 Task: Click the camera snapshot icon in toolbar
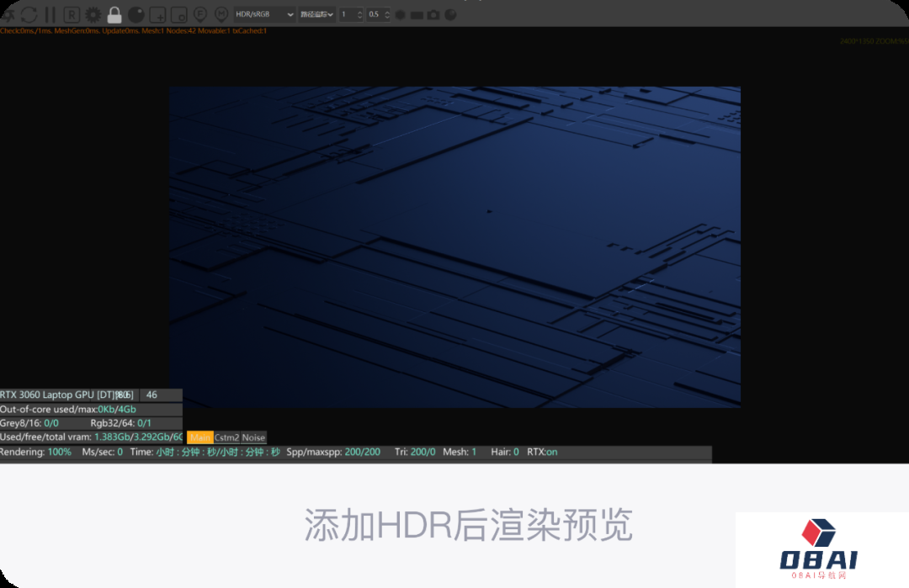pos(433,14)
